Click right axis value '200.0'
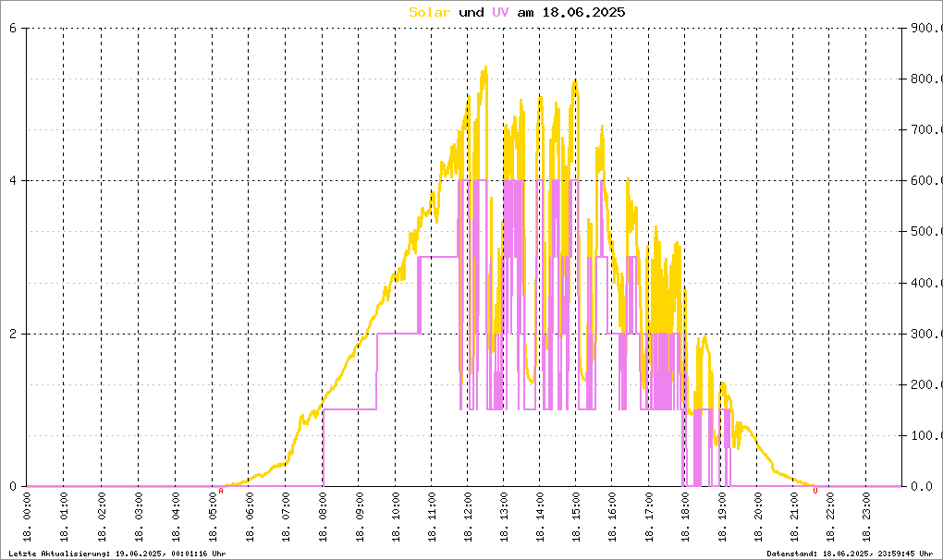 tap(925, 384)
